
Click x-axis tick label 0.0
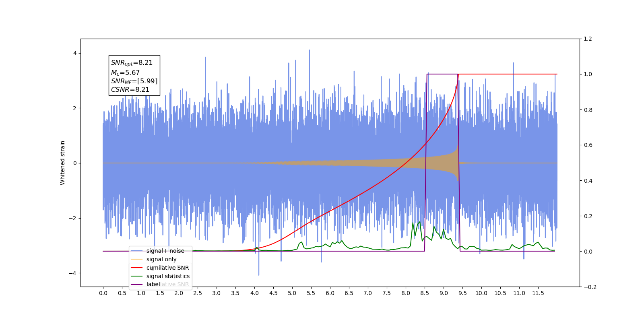pos(103,293)
